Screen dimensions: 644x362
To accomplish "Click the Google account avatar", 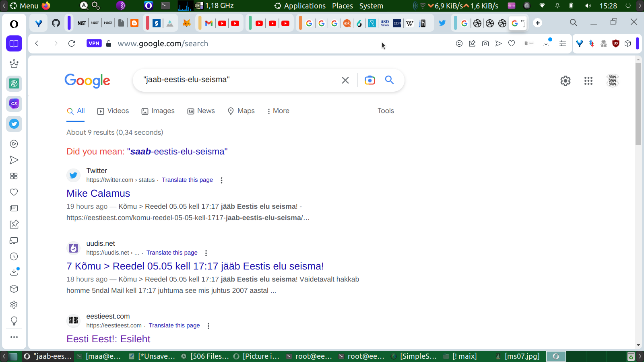I will (x=613, y=81).
